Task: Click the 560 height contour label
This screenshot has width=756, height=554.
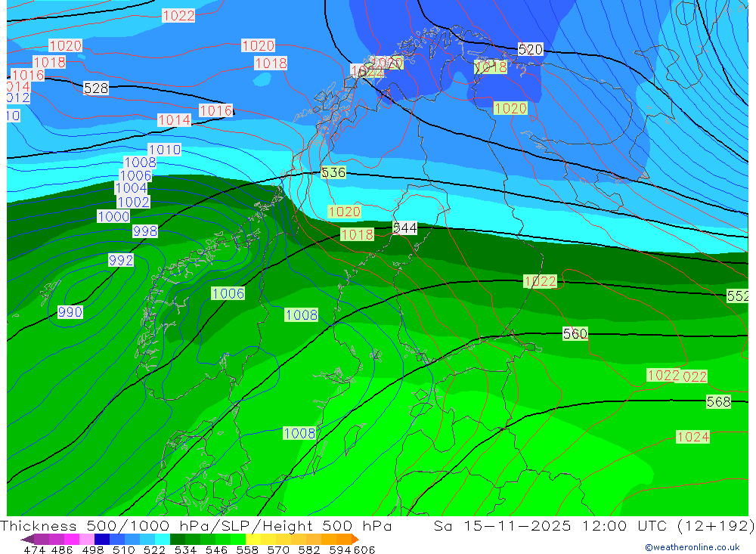Action: tap(575, 333)
